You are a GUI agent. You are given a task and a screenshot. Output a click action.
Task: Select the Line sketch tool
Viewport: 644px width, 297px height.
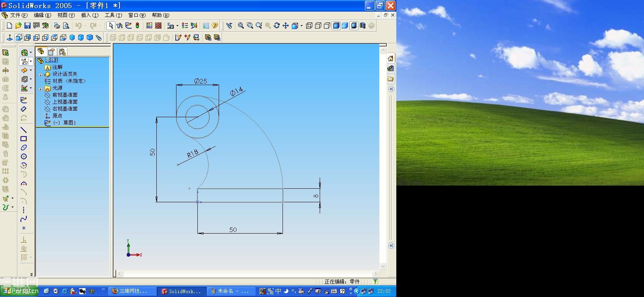click(x=24, y=130)
